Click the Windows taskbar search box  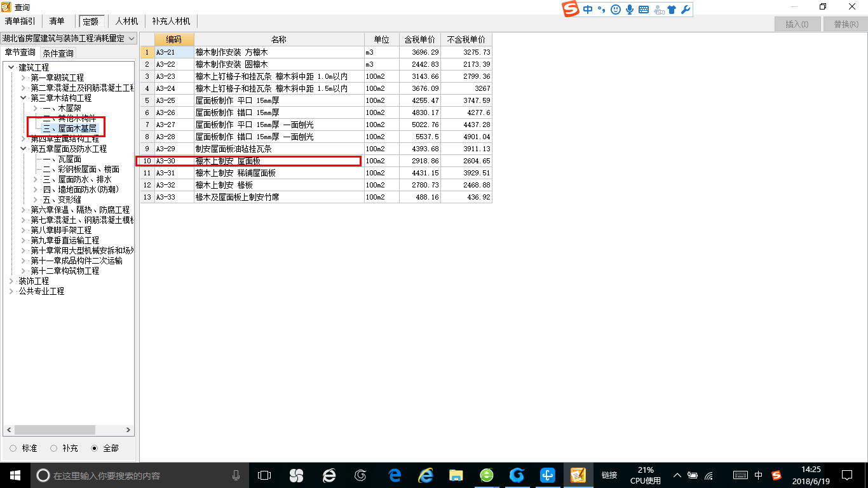click(139, 475)
